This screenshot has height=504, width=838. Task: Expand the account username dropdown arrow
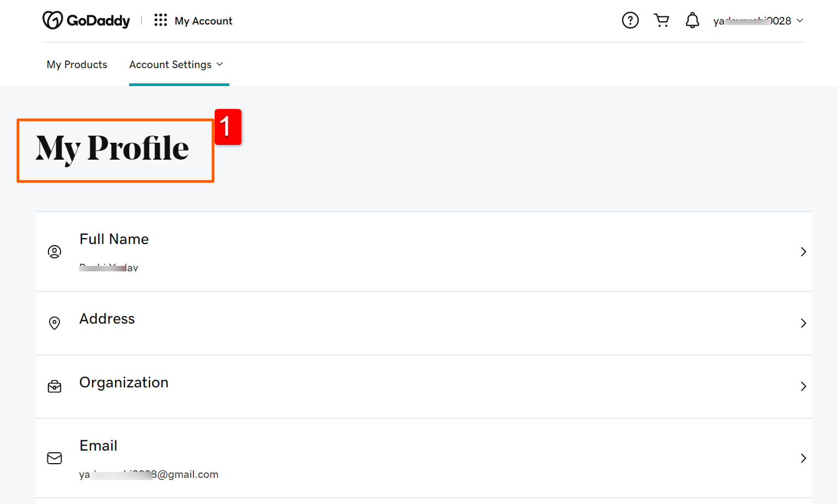[x=800, y=21]
